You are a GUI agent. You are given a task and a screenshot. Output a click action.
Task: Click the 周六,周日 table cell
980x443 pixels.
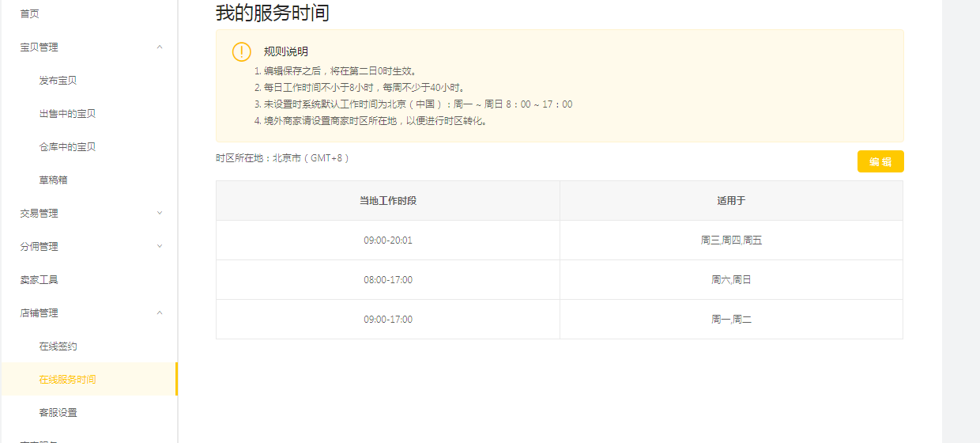(731, 280)
